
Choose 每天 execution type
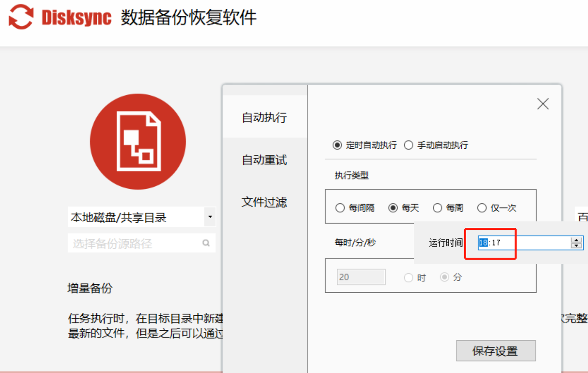(393, 208)
